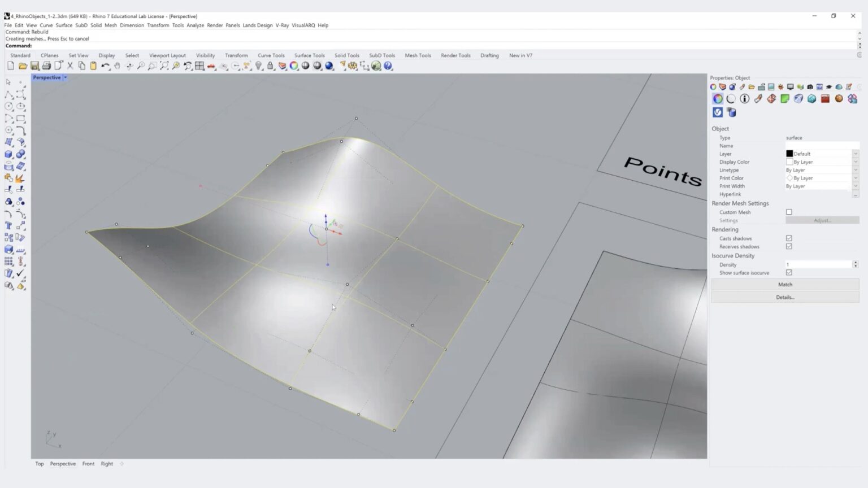The height and width of the screenshot is (488, 868).
Task: Click the Match button
Action: coord(785,285)
